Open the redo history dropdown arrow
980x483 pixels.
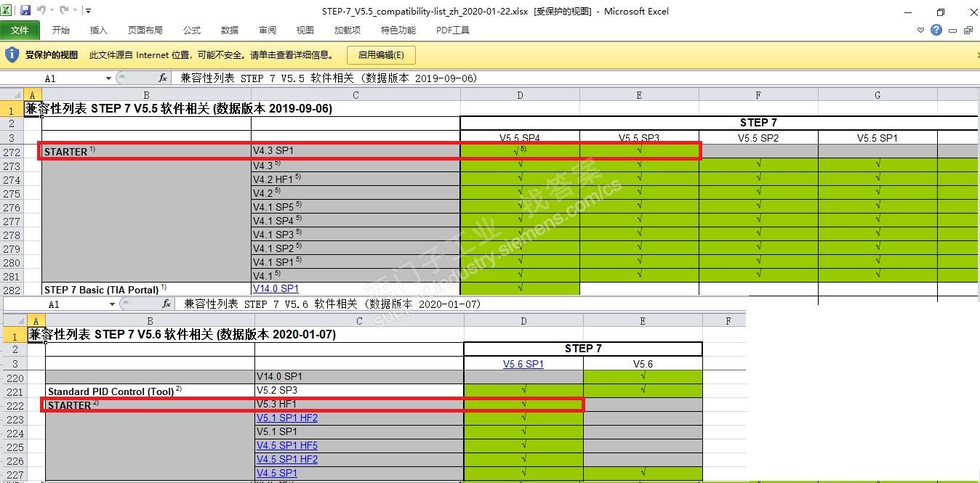pyautogui.click(x=75, y=11)
